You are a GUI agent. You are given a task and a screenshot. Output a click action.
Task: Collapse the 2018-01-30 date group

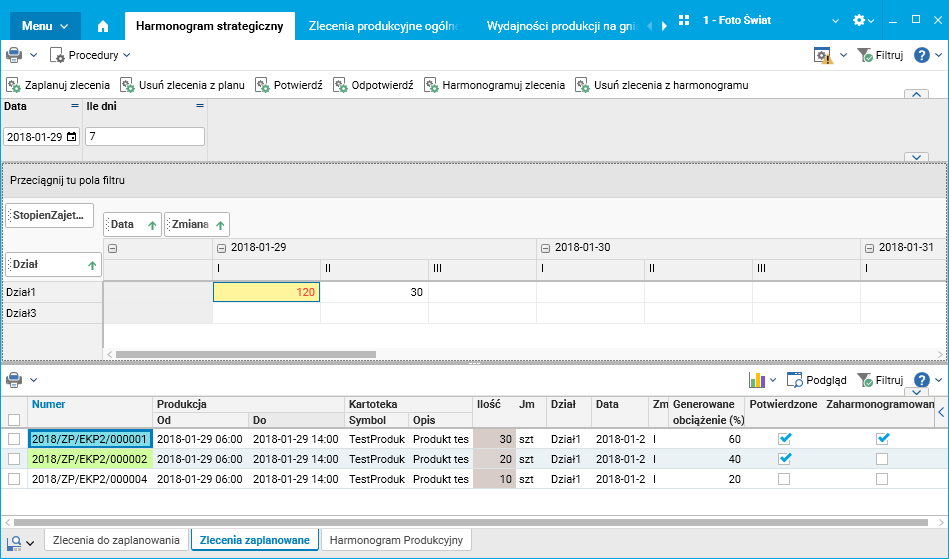pyautogui.click(x=545, y=248)
